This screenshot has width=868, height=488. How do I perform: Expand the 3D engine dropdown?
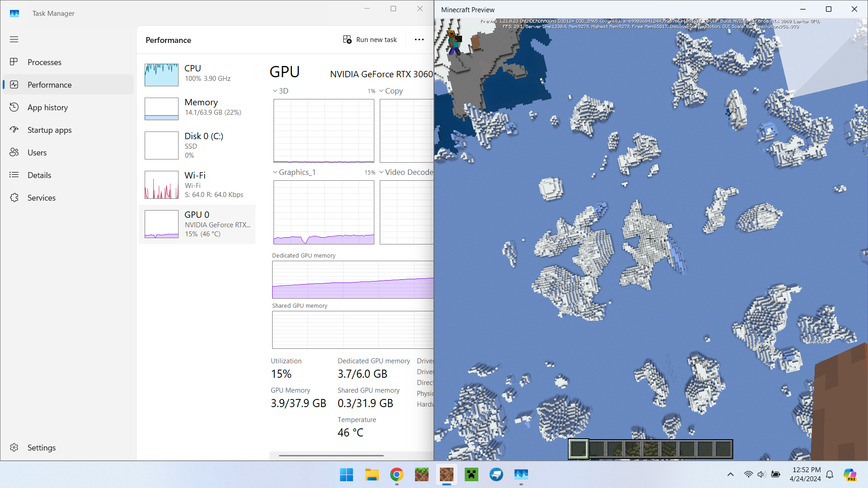(275, 91)
